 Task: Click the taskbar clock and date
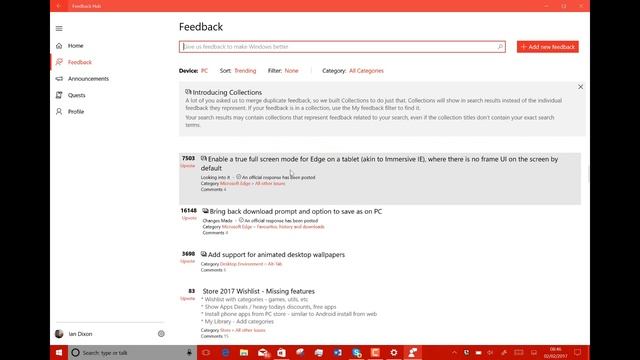coord(556,353)
